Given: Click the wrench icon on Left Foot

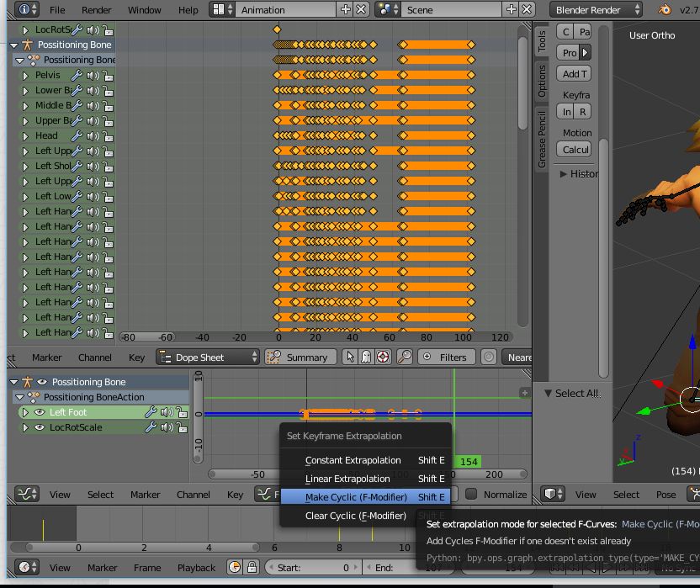Looking at the screenshot, I should tap(151, 412).
